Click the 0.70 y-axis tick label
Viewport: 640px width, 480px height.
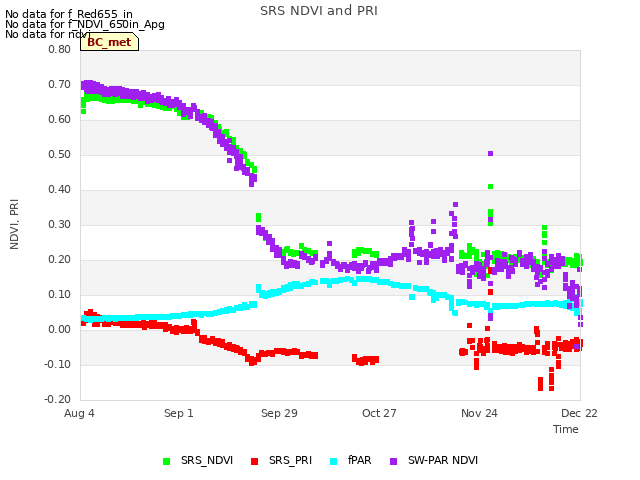60,84
